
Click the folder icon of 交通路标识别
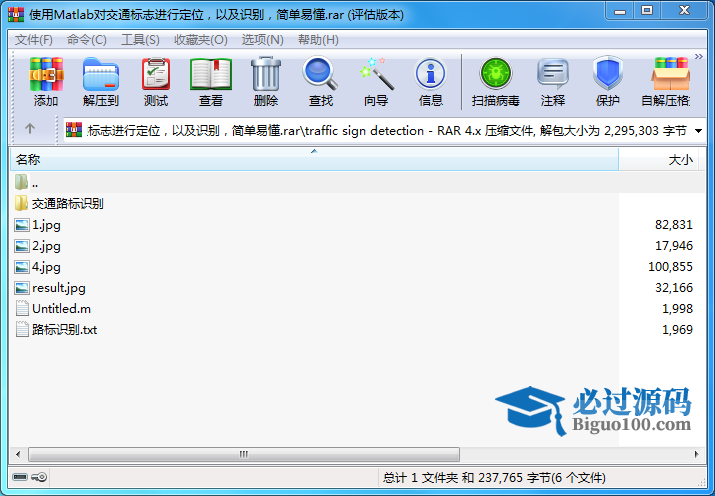tap(21, 203)
